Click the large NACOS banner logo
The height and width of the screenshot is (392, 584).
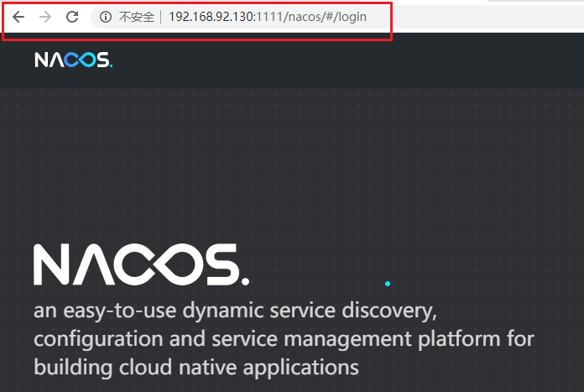[141, 264]
